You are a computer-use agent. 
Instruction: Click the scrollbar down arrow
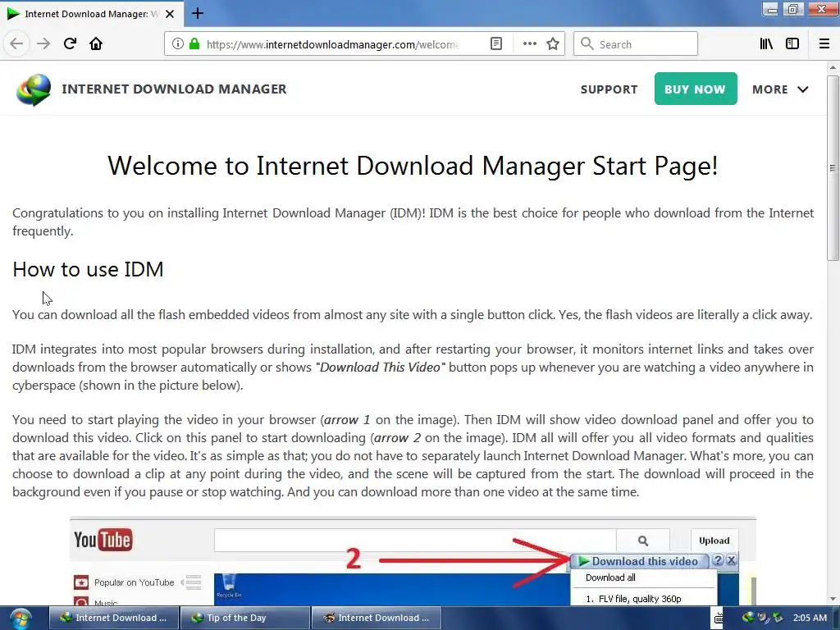pos(833,599)
